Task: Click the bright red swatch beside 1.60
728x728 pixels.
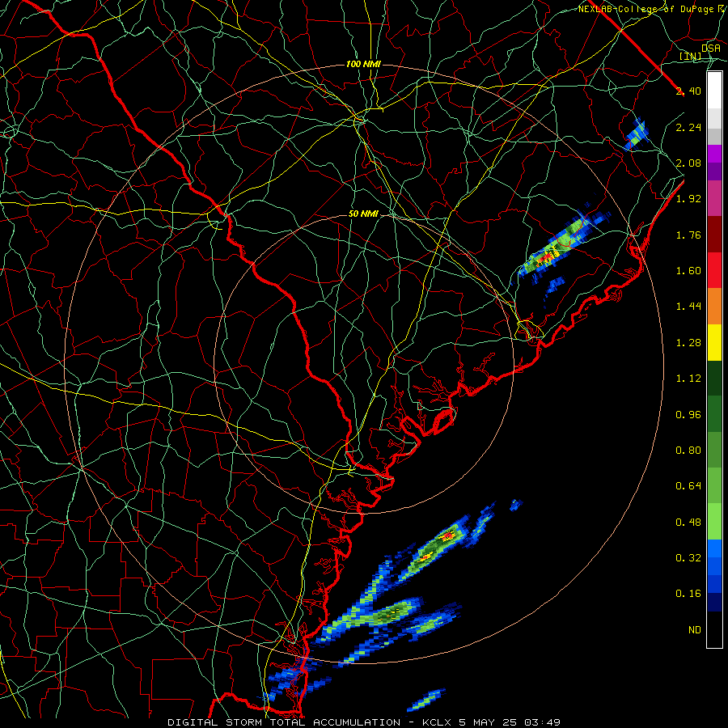Action: [x=714, y=271]
